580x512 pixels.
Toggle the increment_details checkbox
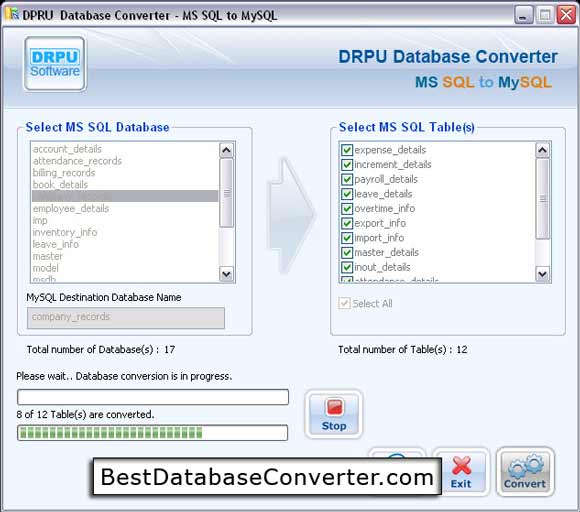(x=347, y=164)
